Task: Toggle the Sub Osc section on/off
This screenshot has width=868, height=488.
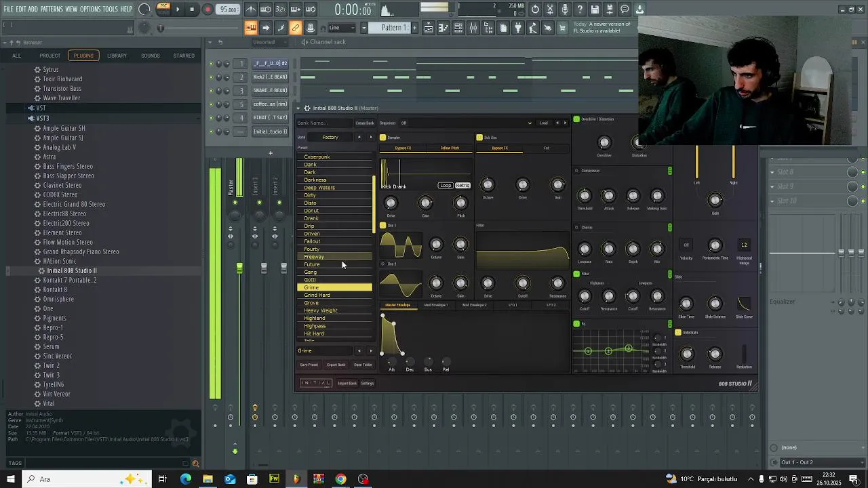Action: click(x=479, y=138)
